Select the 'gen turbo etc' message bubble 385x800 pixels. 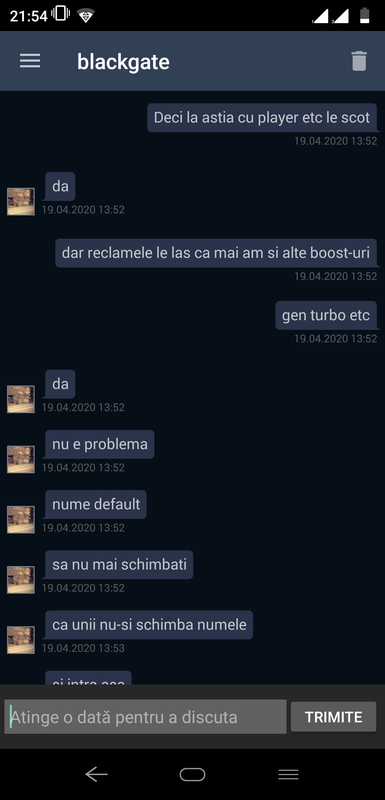click(326, 315)
